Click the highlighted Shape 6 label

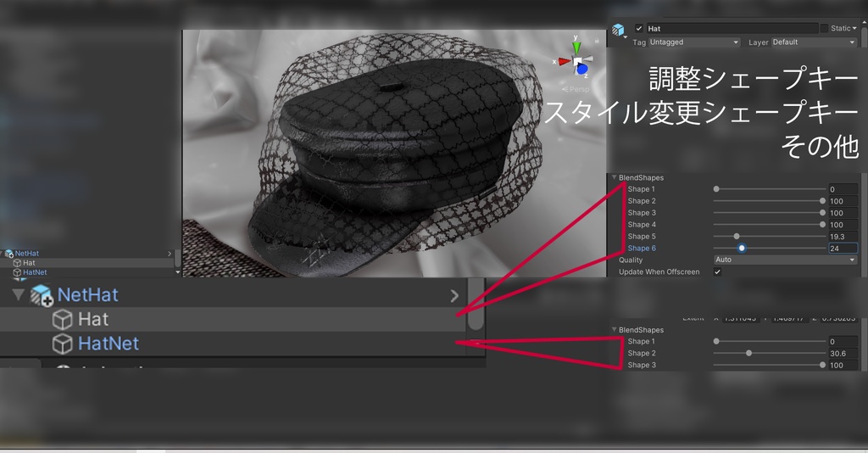[642, 248]
